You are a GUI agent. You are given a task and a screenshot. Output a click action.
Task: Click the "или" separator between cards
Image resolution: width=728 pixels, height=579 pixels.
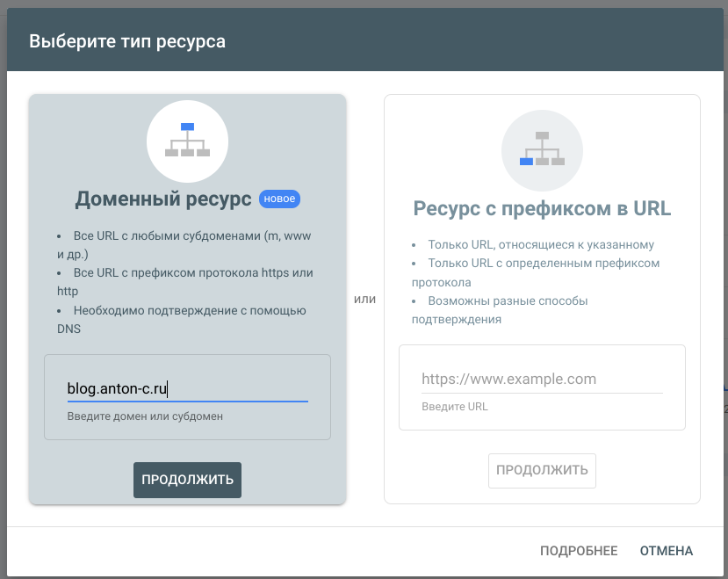click(364, 300)
